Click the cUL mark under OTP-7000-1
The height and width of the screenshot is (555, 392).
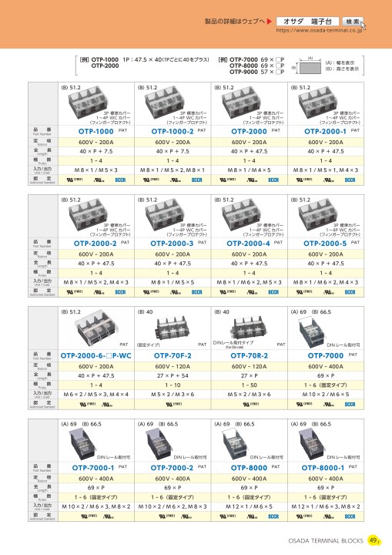click(108, 516)
